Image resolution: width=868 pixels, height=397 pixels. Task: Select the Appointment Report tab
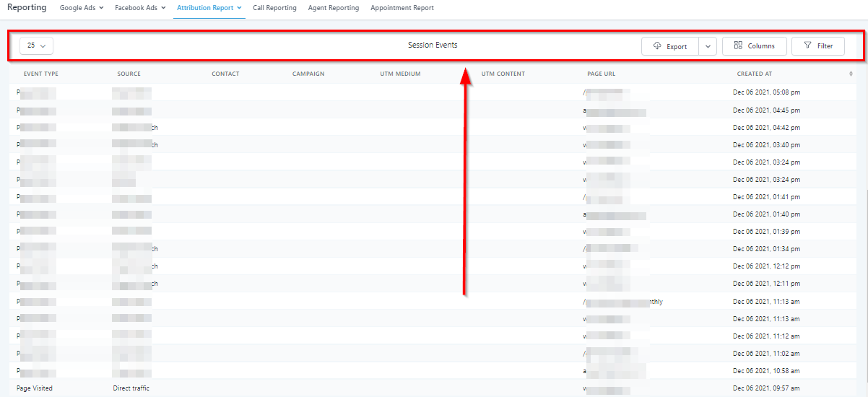402,8
